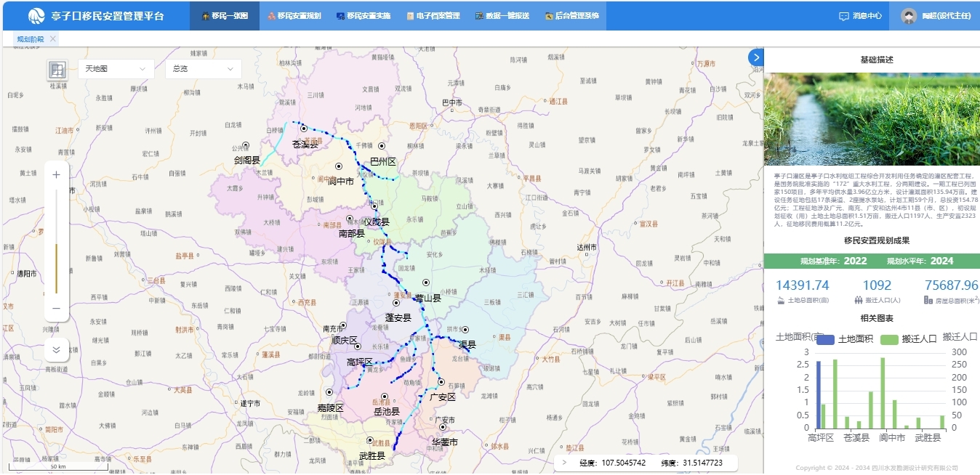Expand the double-chevron button below zoom control
The width and height of the screenshot is (980, 475).
click(x=57, y=350)
